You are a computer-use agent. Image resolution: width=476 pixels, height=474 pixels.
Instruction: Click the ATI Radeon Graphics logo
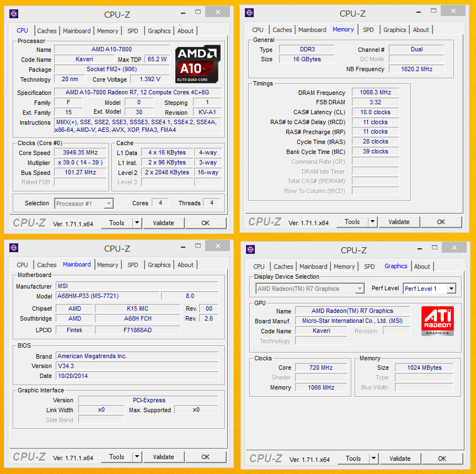tap(437, 321)
